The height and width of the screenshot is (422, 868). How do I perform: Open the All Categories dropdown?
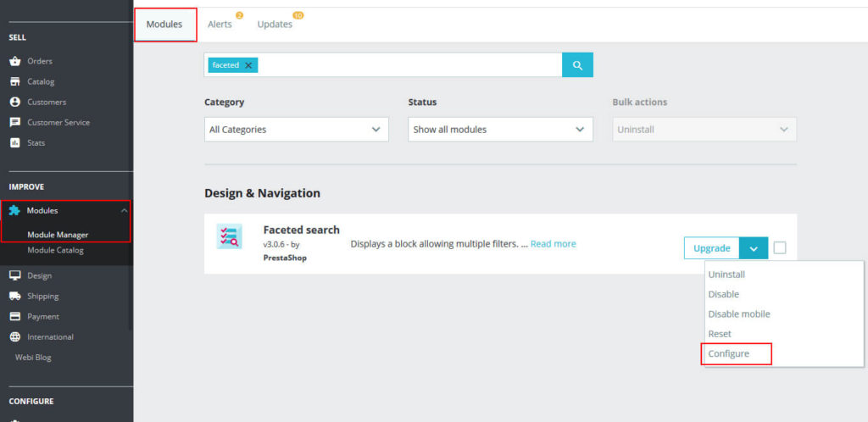pos(296,130)
